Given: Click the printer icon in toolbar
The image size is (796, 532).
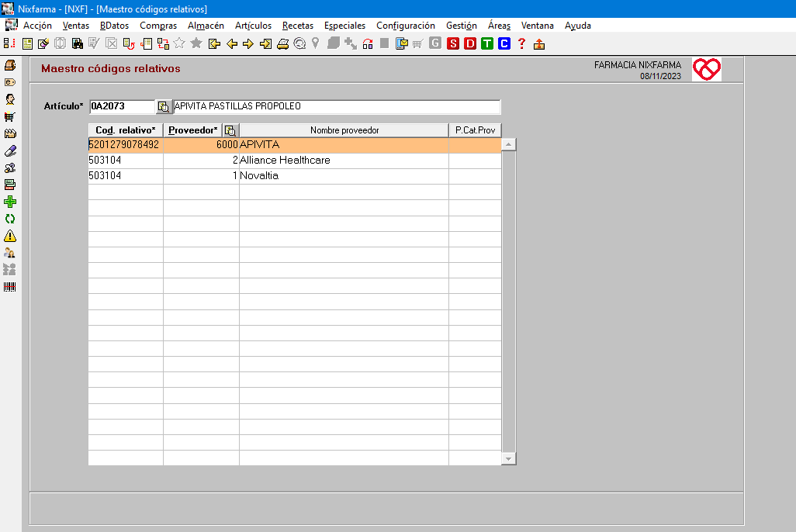Looking at the screenshot, I should pyautogui.click(x=282, y=44).
